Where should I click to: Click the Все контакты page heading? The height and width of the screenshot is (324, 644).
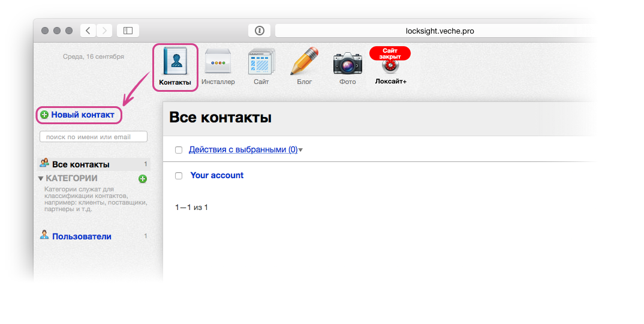pos(221,118)
